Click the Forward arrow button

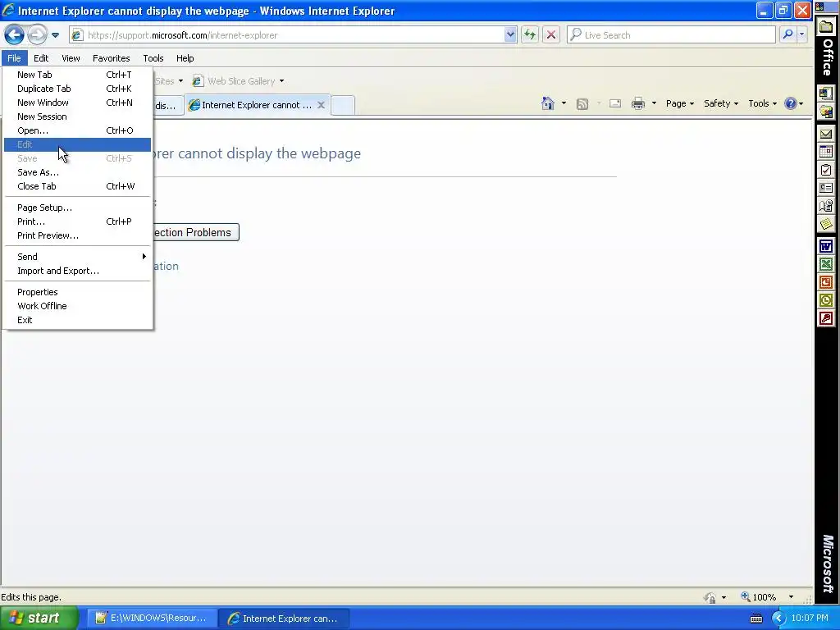pos(37,35)
